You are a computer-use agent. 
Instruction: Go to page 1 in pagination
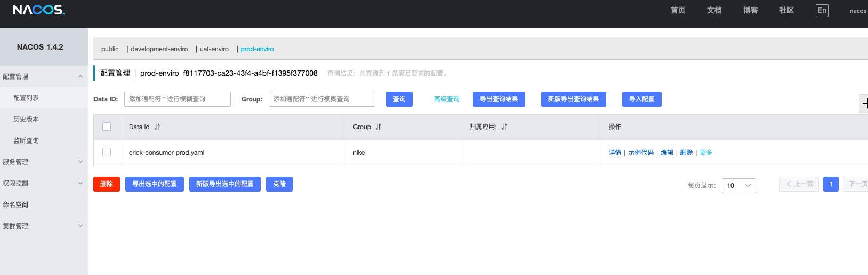831,184
